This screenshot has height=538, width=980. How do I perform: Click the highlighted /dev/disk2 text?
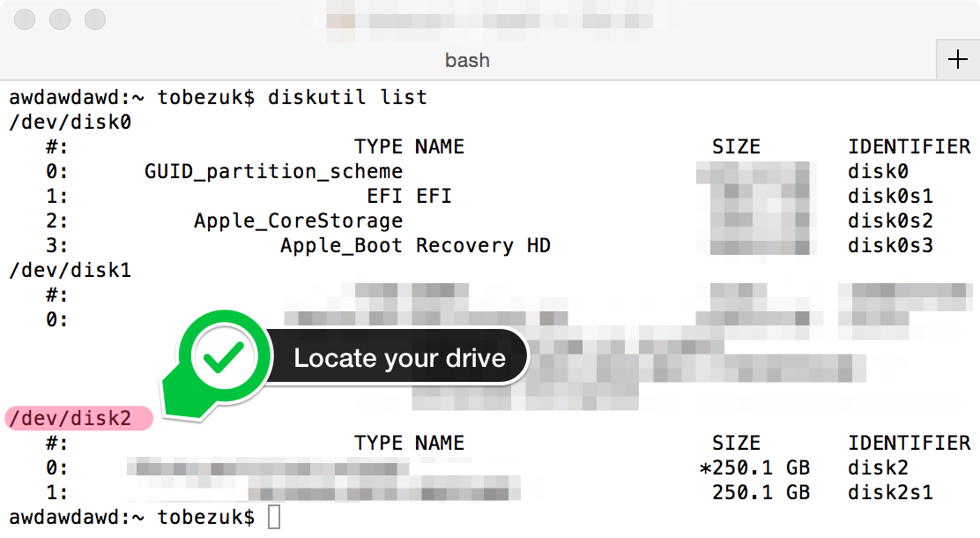(x=71, y=418)
